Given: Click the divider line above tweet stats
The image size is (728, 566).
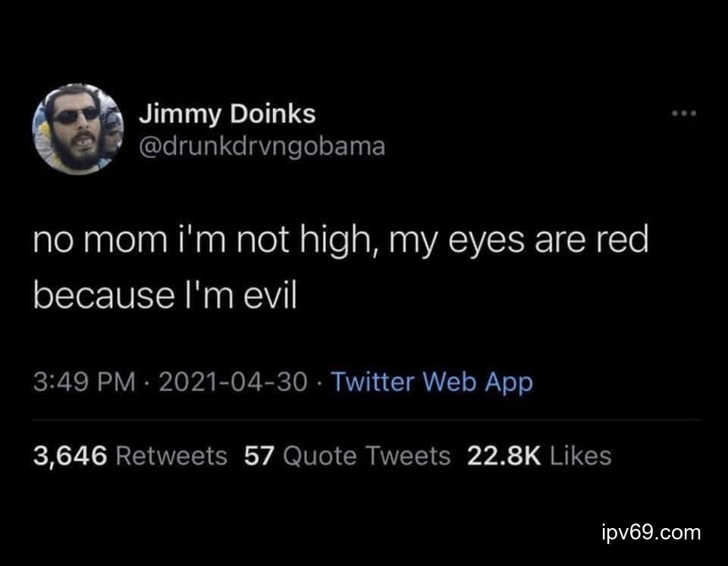Looking at the screenshot, I should pyautogui.click(x=366, y=419).
